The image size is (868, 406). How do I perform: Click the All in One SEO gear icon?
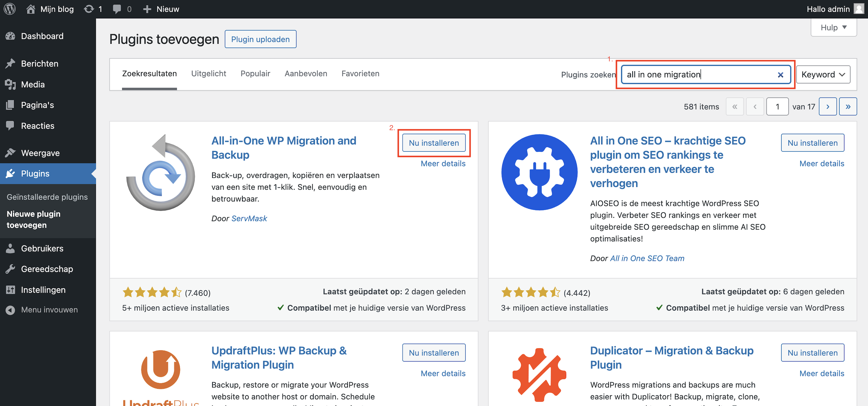click(539, 172)
